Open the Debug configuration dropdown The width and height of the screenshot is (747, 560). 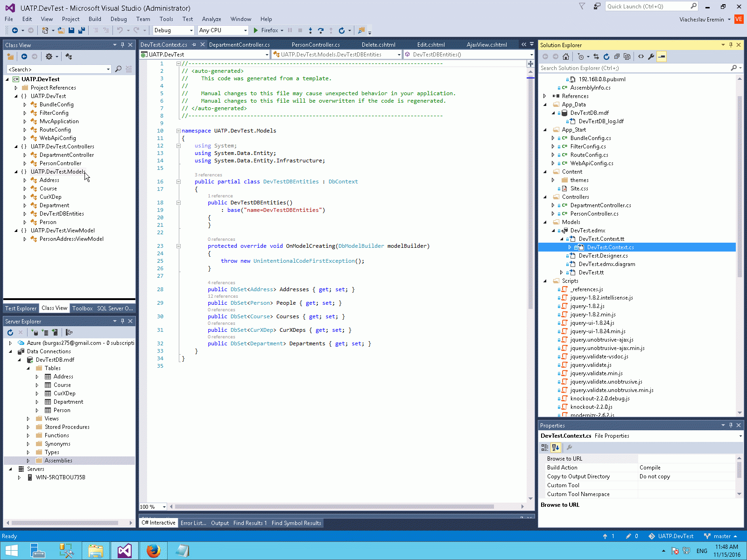pos(191,30)
